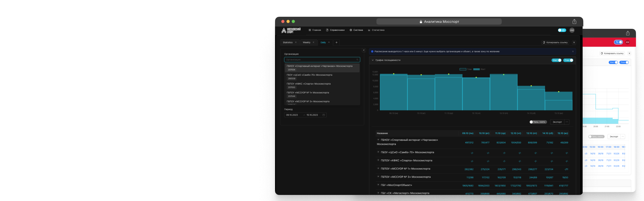Click the 1004/550 cell value

[516, 143]
